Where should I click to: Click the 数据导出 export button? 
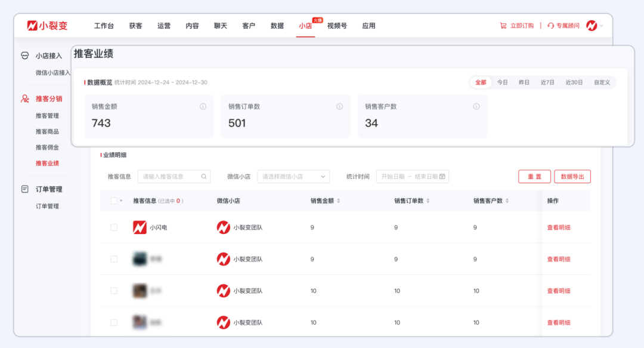(572, 176)
